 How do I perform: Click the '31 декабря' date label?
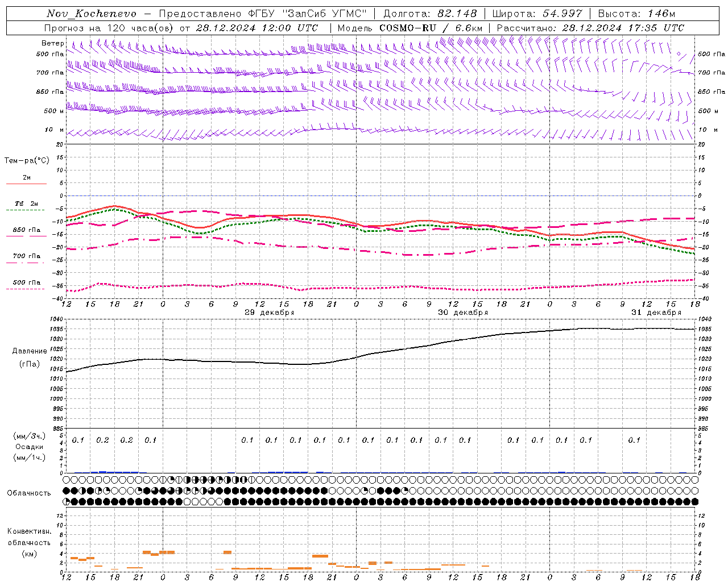656,313
